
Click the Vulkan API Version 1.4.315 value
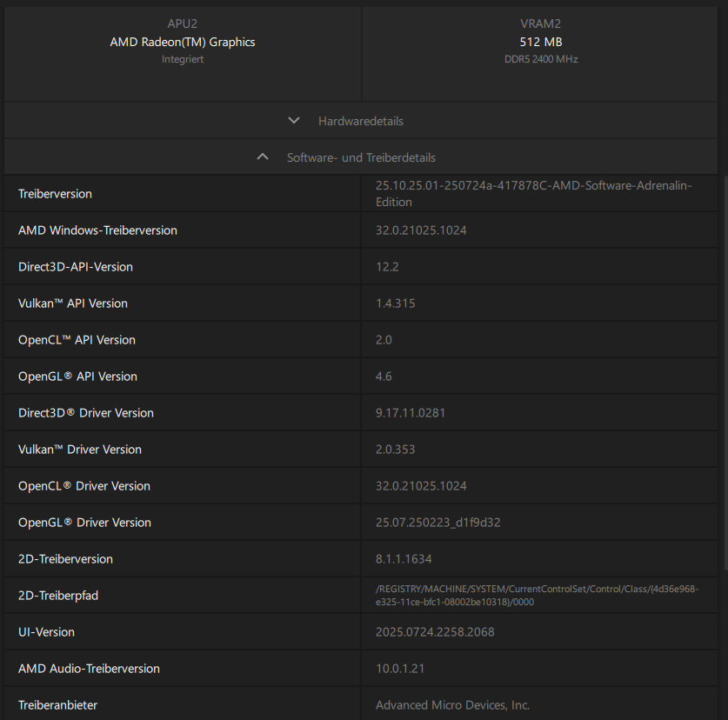(x=396, y=303)
